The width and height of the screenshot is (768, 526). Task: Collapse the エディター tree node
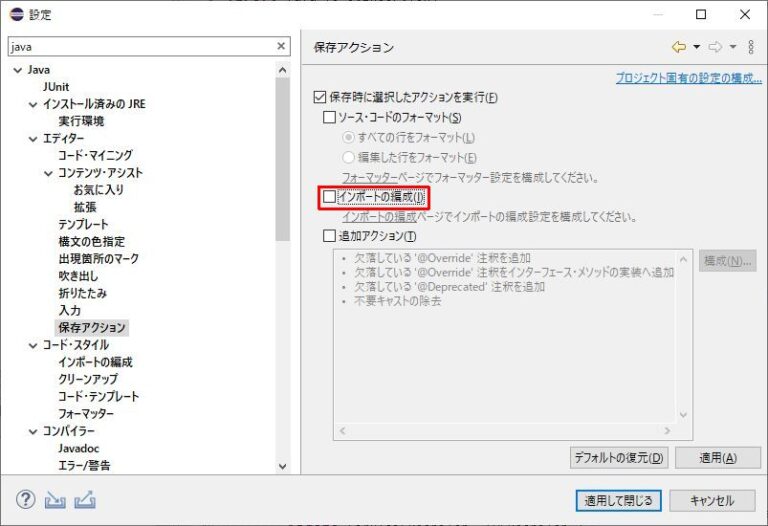[x=33, y=139]
